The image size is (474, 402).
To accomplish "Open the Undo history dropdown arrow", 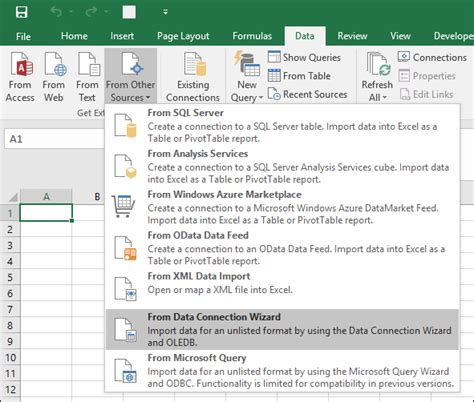I will (71, 12).
